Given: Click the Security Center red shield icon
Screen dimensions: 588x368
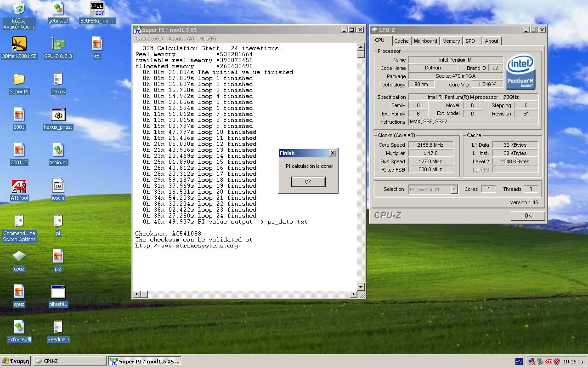Looking at the screenshot, I should 557,362.
